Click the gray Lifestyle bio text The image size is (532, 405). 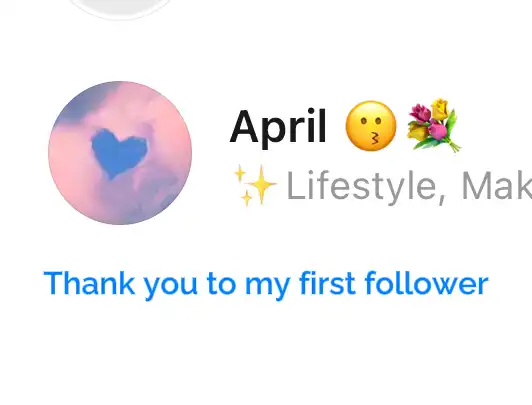[362, 187]
